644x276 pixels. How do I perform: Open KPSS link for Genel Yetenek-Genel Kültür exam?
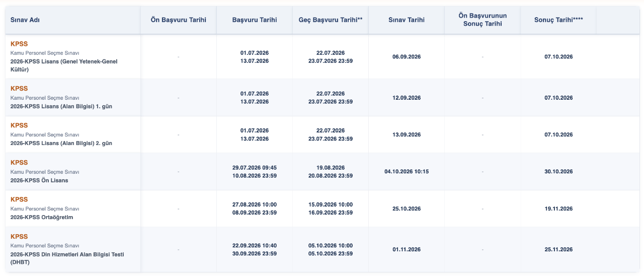(19, 44)
